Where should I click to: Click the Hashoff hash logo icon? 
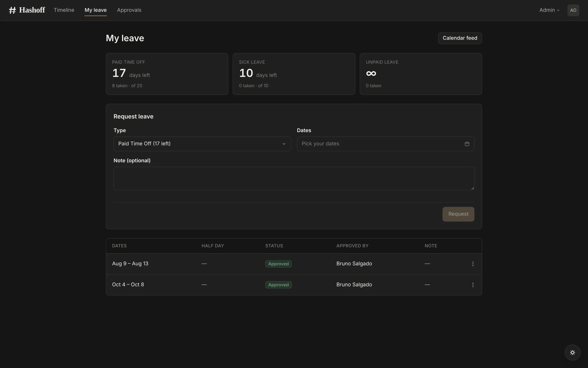[12, 10]
